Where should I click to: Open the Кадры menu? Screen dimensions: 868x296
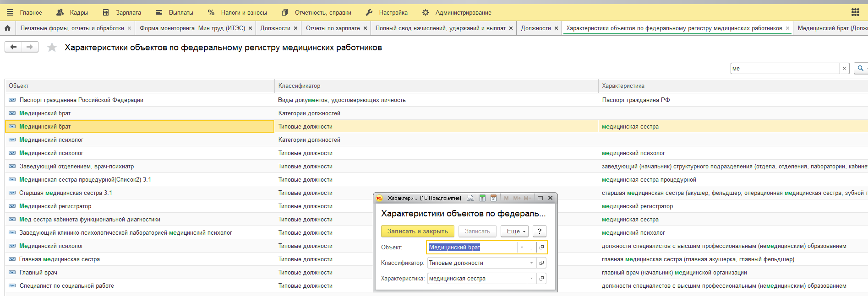pos(72,12)
